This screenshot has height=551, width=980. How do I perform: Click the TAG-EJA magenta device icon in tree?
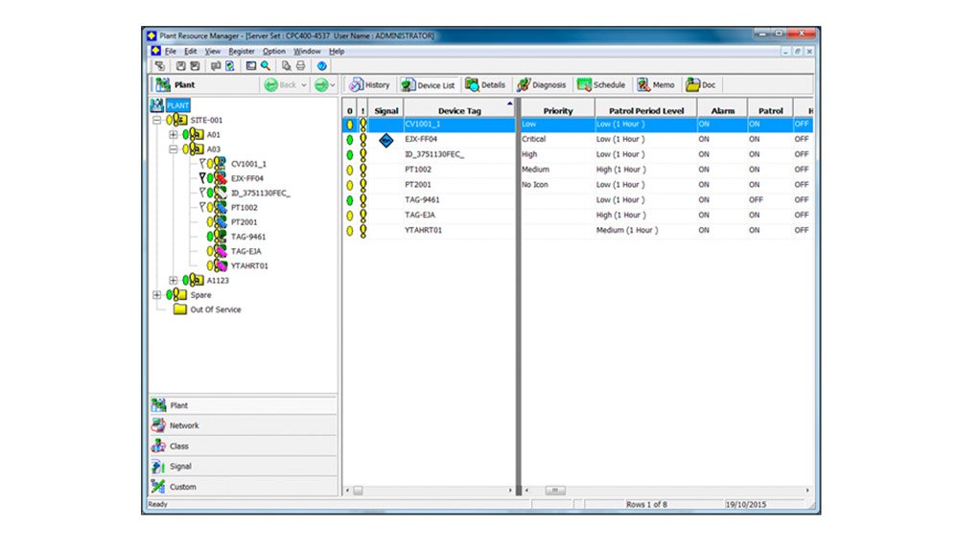(x=221, y=251)
